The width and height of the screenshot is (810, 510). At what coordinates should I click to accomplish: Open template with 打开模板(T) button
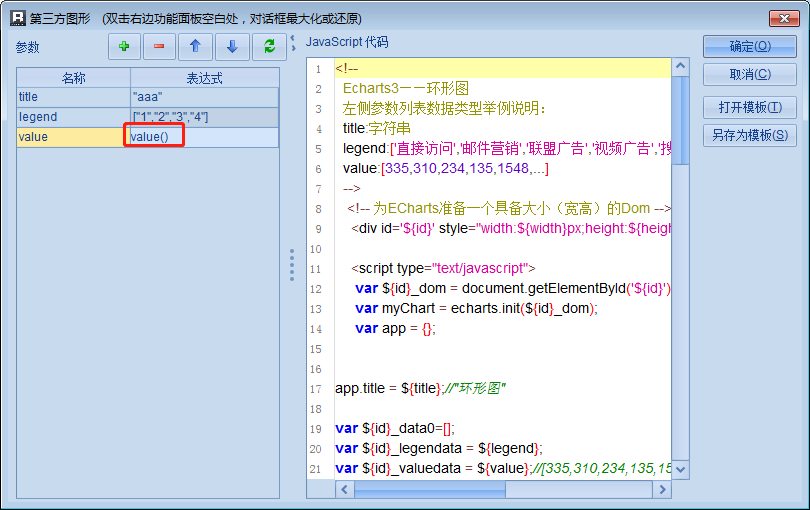click(x=749, y=107)
